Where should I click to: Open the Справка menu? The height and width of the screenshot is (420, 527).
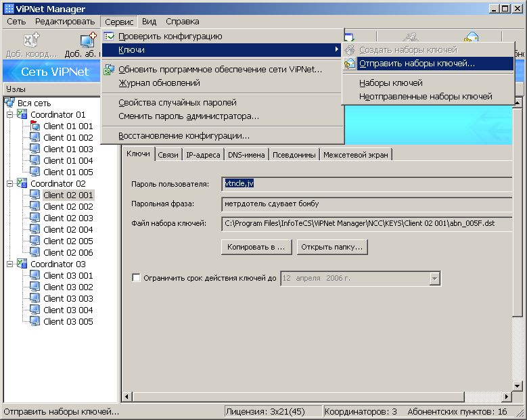click(x=182, y=22)
